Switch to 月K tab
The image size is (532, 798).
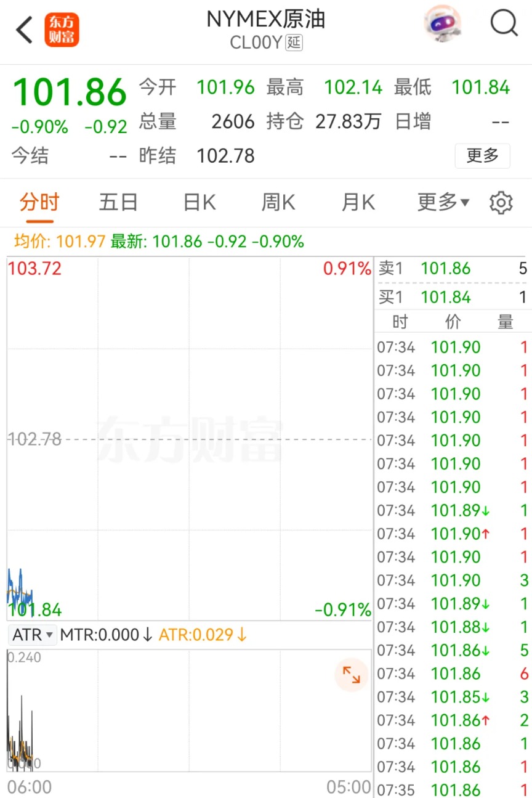[358, 202]
